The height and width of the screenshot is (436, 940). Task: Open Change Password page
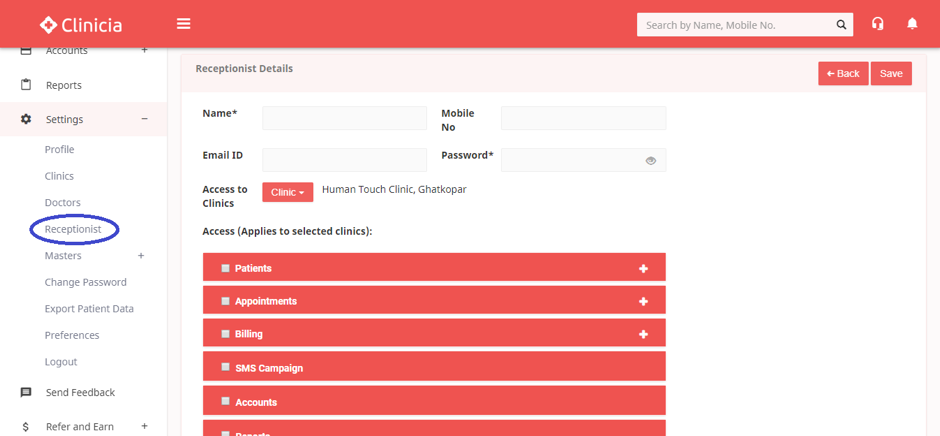(x=86, y=282)
